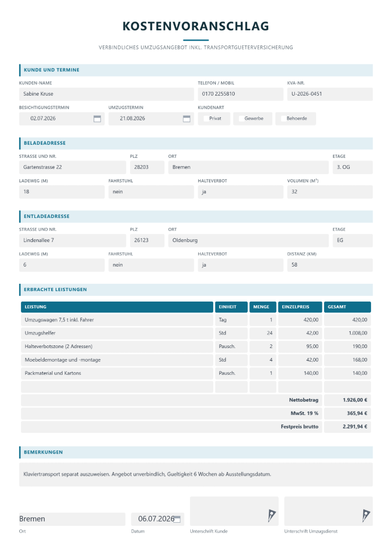Viewport: 392px width, 554px height.
Task: Open the Beladeadresse Fahrstuhl field showing nein
Action: 151,192
